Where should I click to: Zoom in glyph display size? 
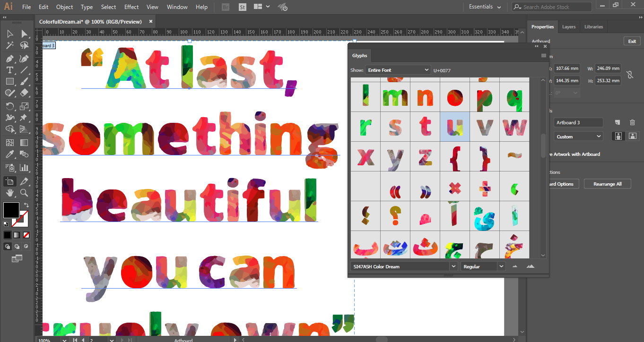(531, 266)
